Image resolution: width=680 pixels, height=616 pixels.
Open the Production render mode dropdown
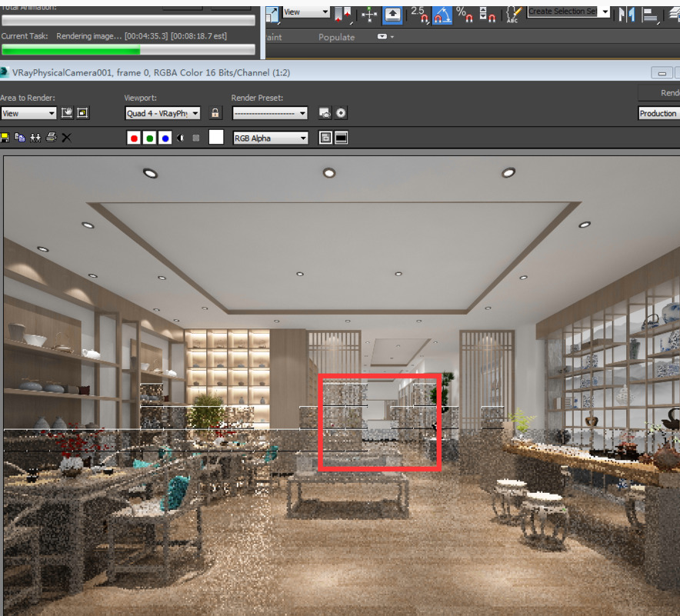pos(659,113)
